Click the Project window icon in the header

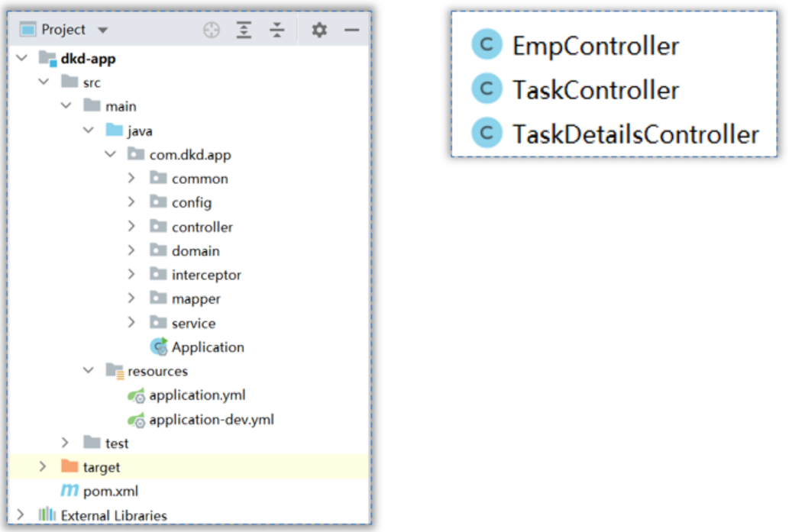27,29
